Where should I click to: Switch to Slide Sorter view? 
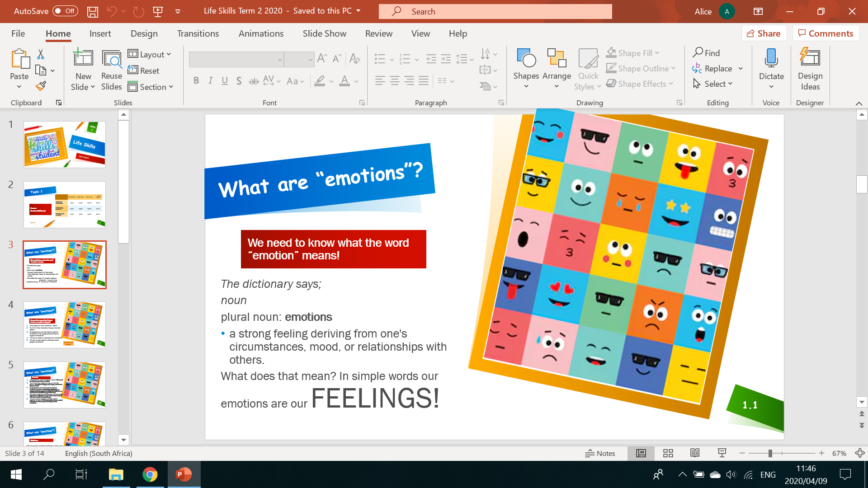coord(668,453)
